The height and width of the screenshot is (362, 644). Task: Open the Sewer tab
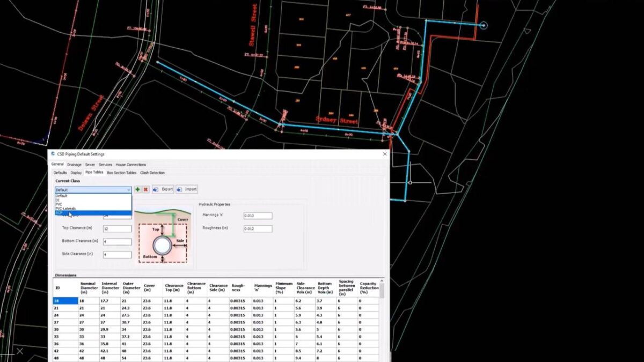pos(91,164)
